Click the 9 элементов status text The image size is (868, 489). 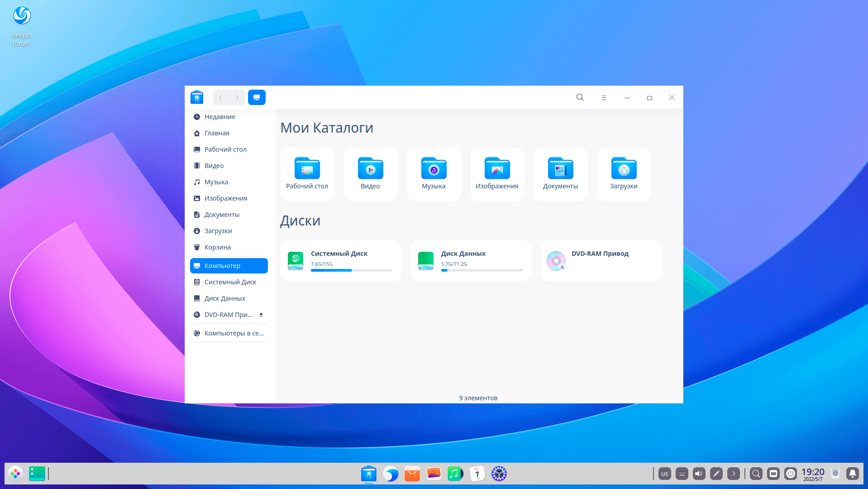pos(478,398)
